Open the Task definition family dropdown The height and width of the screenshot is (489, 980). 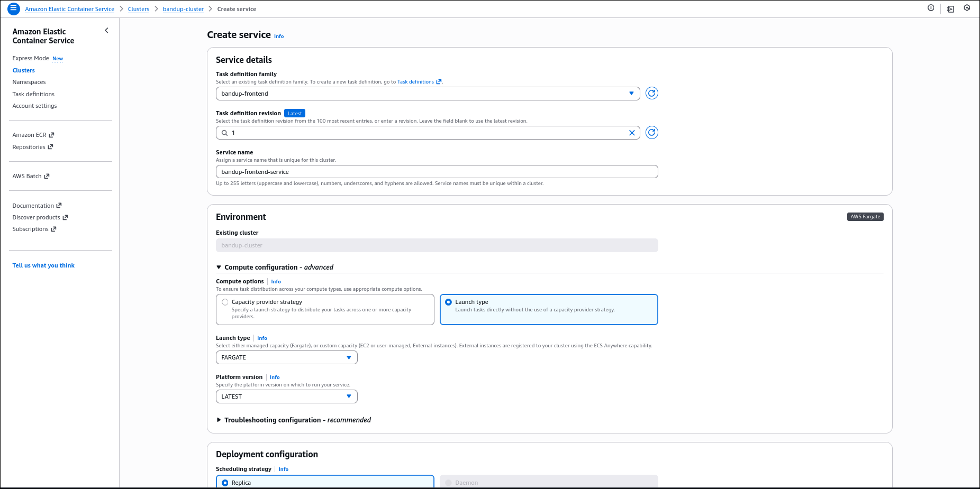point(631,93)
